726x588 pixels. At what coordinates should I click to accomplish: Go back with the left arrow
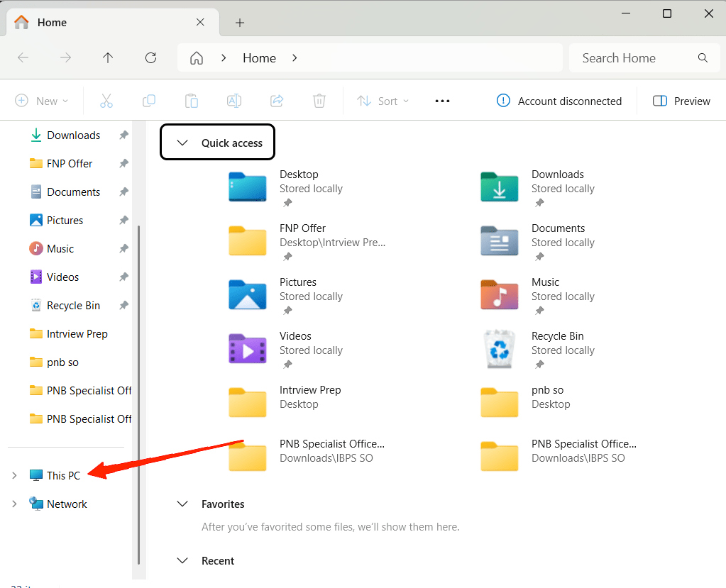tap(23, 58)
